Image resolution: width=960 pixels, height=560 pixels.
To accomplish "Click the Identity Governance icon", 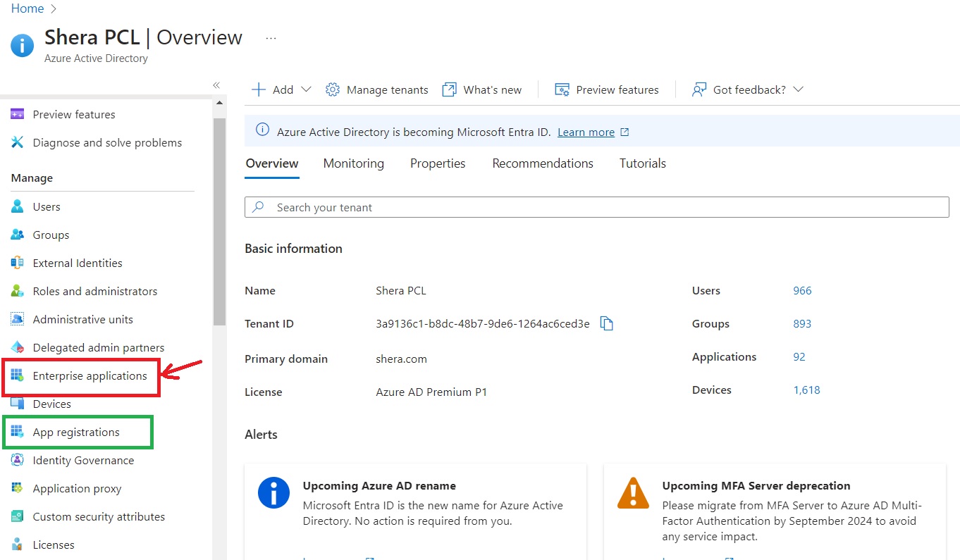I will 18,460.
